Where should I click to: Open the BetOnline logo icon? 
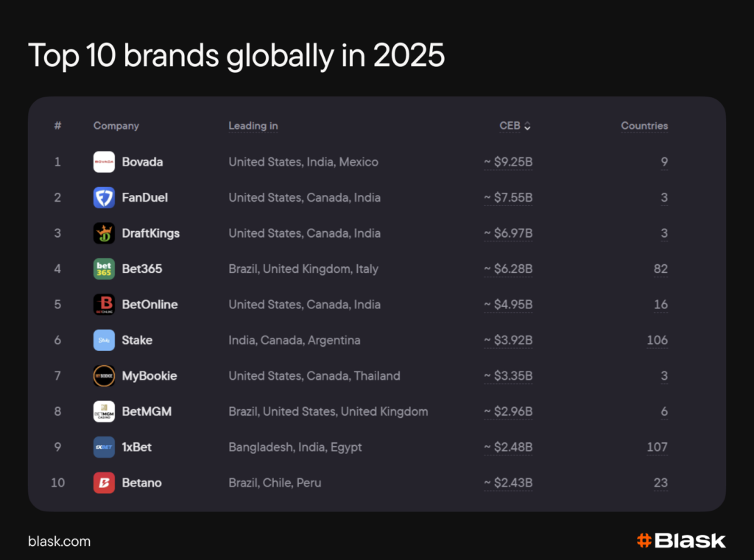(x=104, y=305)
